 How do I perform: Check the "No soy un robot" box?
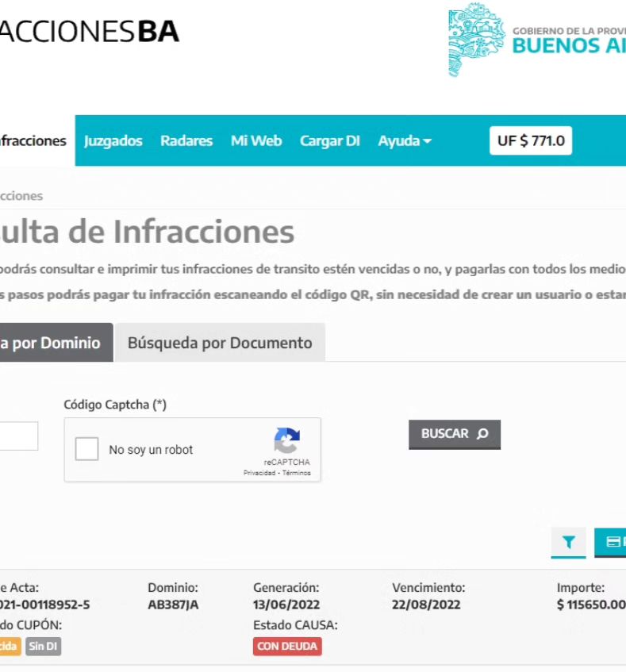(x=87, y=450)
